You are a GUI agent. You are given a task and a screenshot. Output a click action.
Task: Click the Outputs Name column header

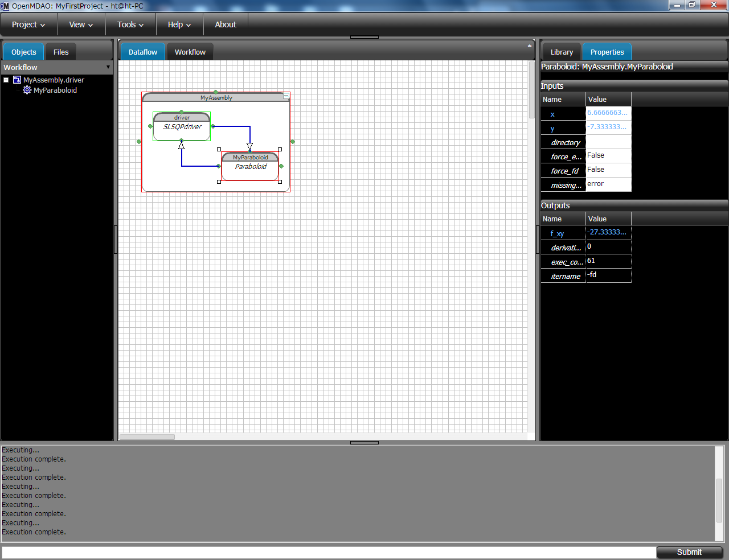tap(563, 219)
